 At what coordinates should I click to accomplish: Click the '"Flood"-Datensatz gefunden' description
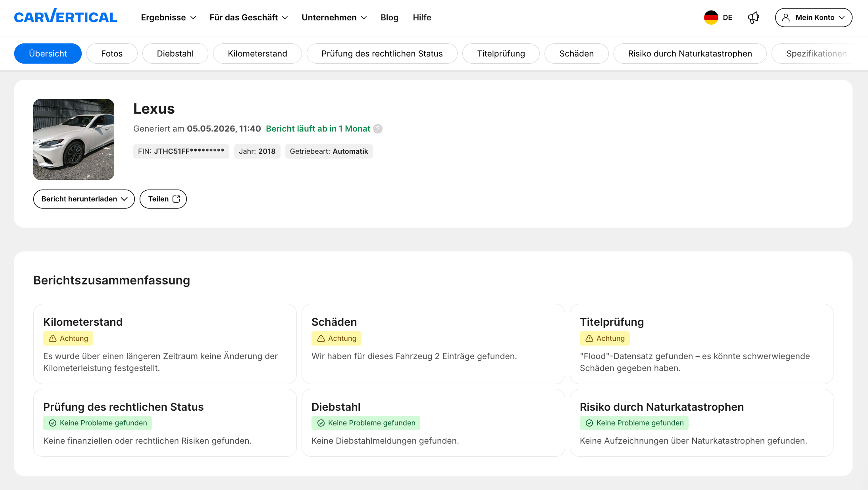pyautogui.click(x=694, y=362)
